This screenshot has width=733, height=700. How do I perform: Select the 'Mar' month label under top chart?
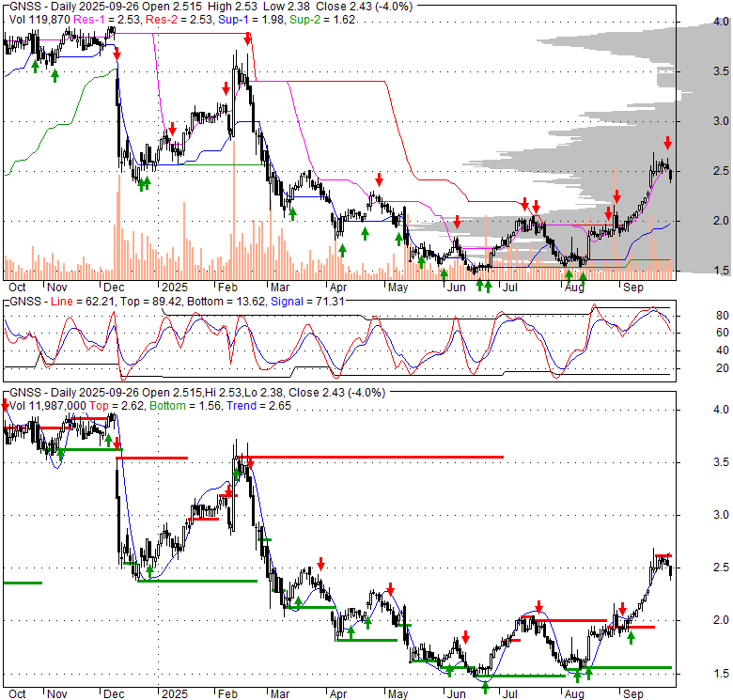[x=280, y=288]
